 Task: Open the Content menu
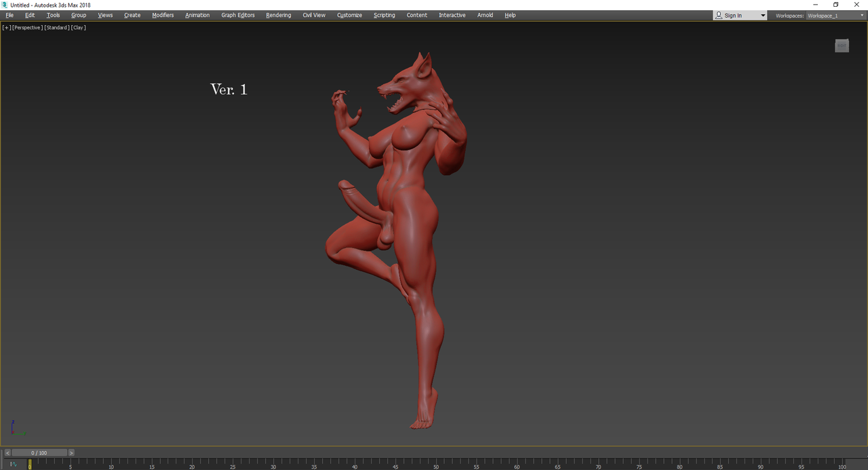pos(417,15)
